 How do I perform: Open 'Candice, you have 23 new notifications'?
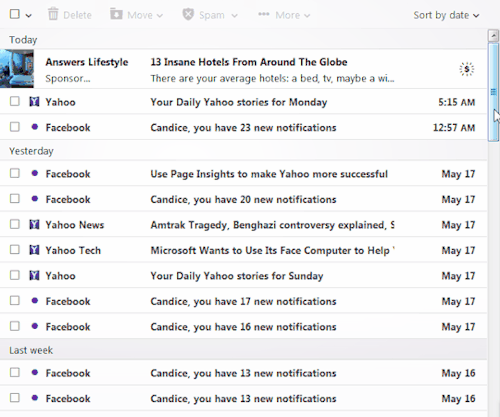point(243,128)
